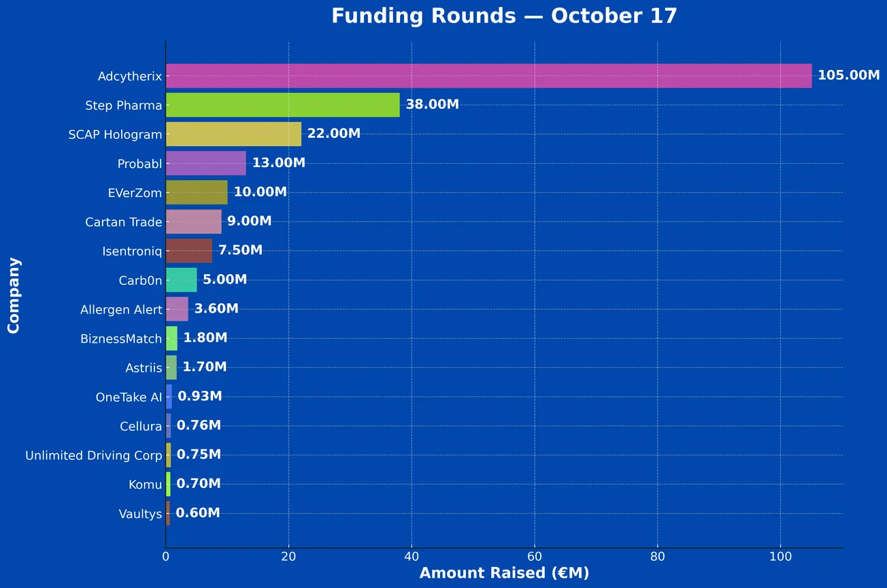Click the 60 tick on the x-axis

(534, 556)
